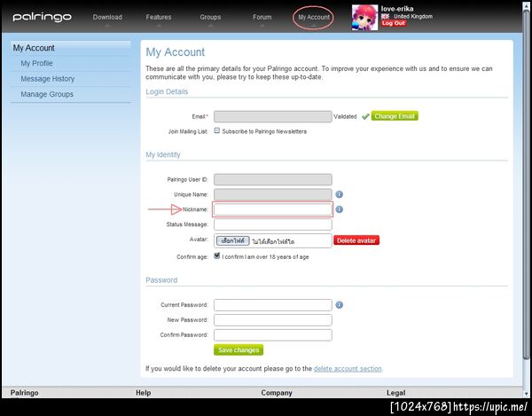This screenshot has height=416, width=532.
Task: Click the green Validated checkmark icon
Action: (x=365, y=116)
